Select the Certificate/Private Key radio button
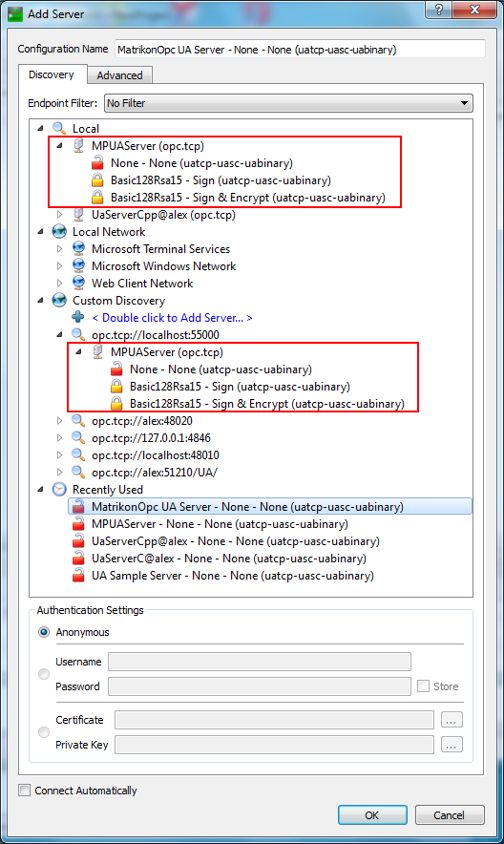Viewport: 504px width, 844px height. click(44, 732)
